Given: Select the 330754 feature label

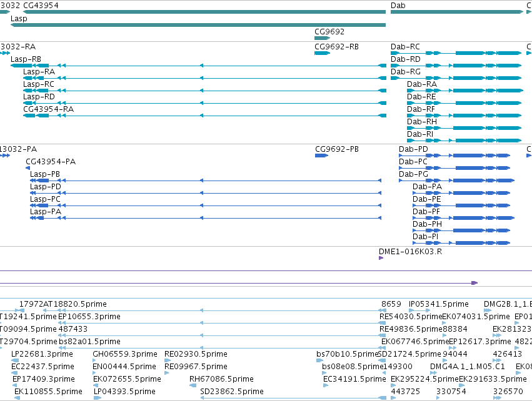Looking at the screenshot, I should pyautogui.click(x=451, y=392).
